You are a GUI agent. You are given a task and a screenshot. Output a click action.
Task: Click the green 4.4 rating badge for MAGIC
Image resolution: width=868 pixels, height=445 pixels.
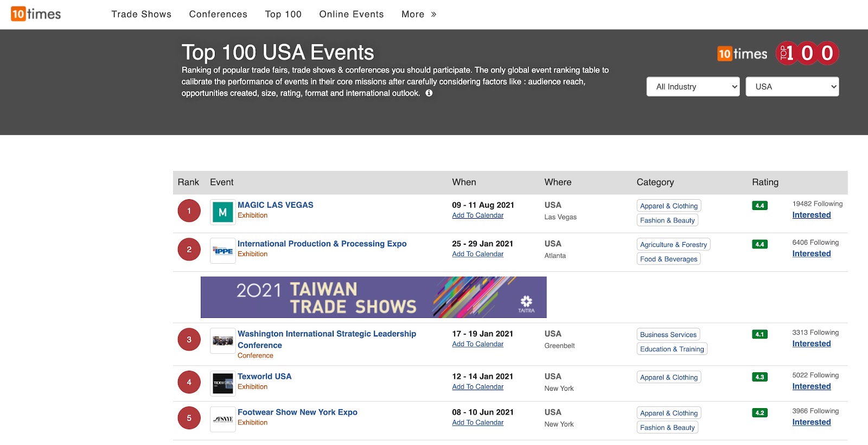759,206
